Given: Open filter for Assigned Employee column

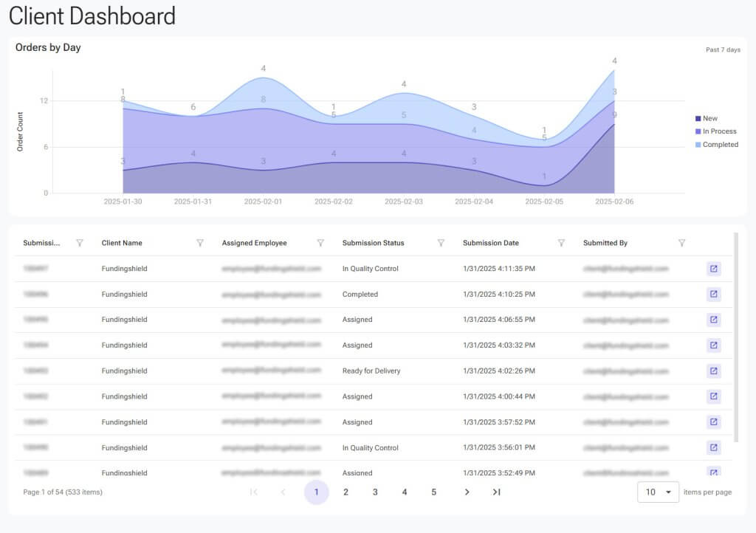Looking at the screenshot, I should coord(320,243).
